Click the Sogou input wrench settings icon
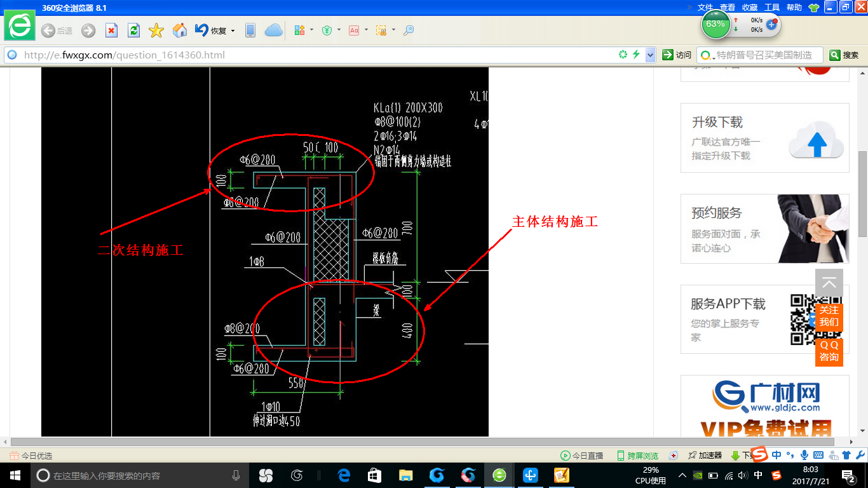868x488 pixels. 860,455
